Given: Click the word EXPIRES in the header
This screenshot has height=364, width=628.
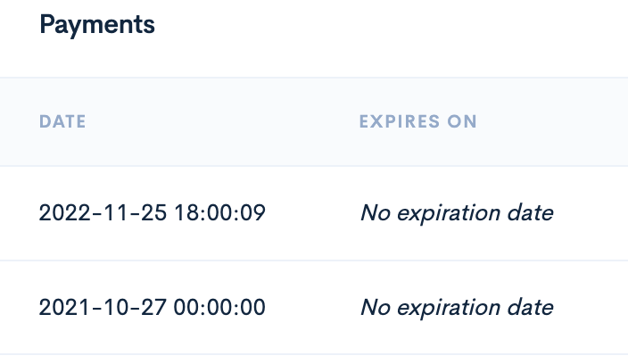Looking at the screenshot, I should (x=400, y=121).
